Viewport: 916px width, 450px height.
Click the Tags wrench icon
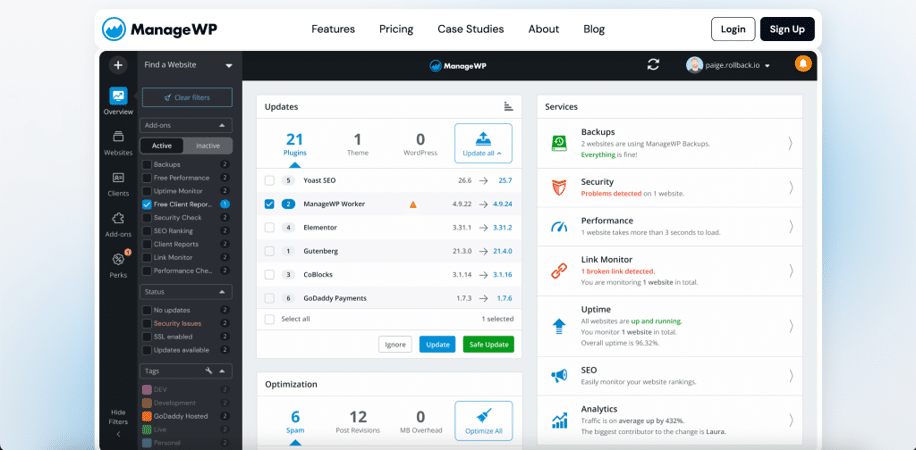click(209, 371)
